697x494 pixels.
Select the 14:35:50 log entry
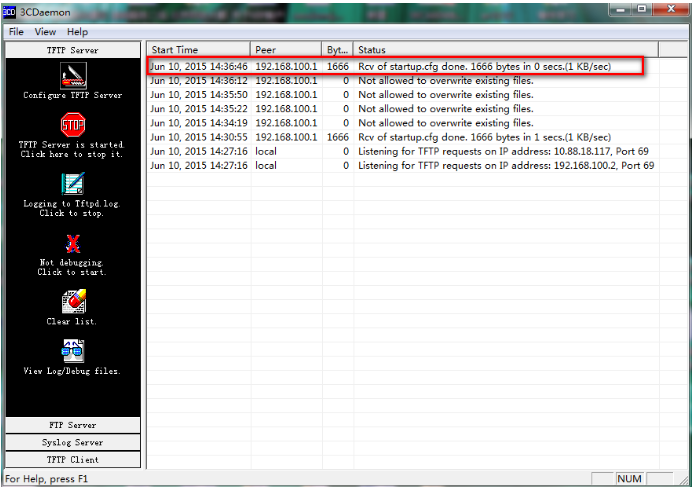coord(403,95)
